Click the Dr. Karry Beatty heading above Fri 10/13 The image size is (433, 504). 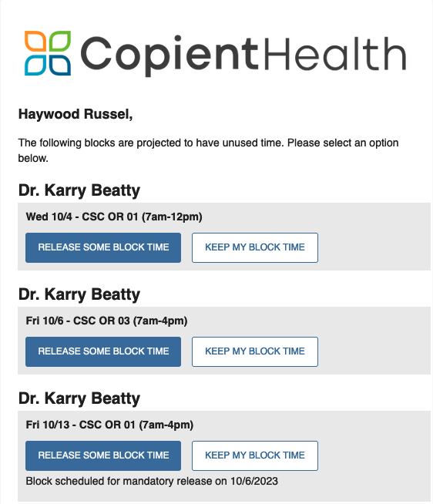[79, 398]
